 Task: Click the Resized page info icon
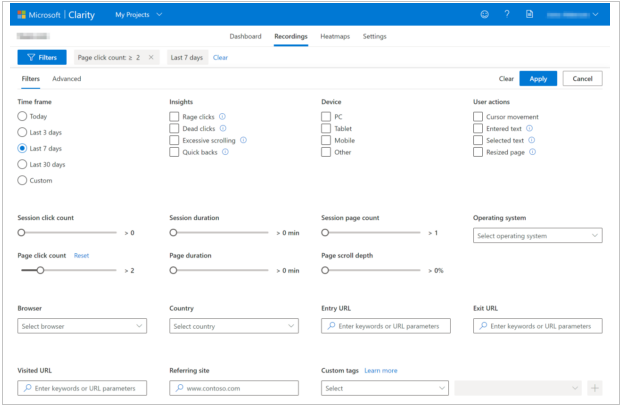tap(532, 152)
